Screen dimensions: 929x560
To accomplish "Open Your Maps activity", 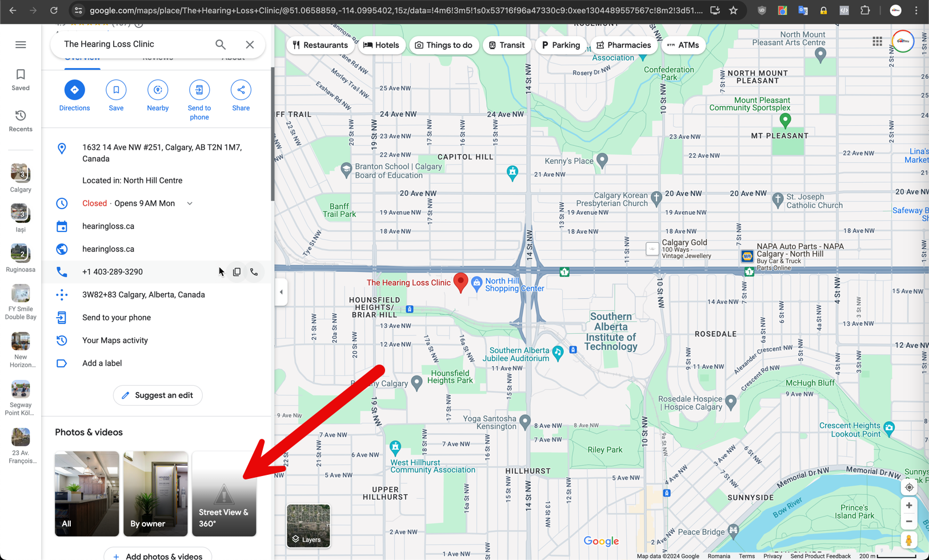I will [x=157, y=341].
